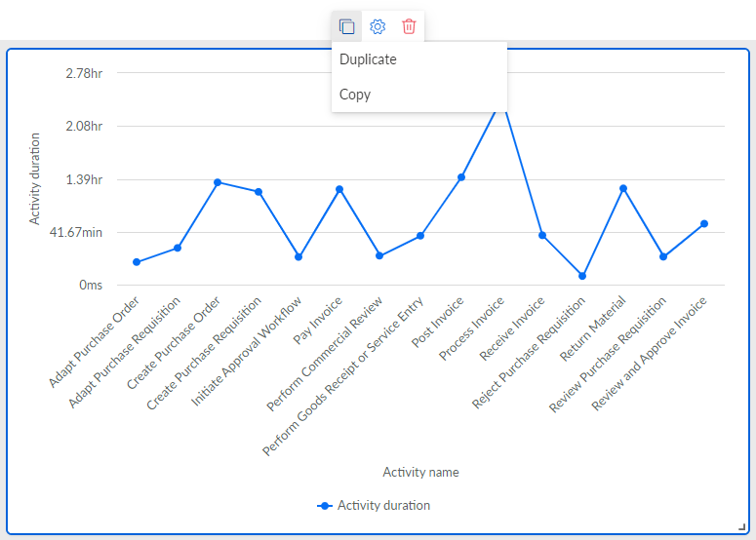Click the Return Material axis label
The height and width of the screenshot is (540, 756).
point(593,328)
